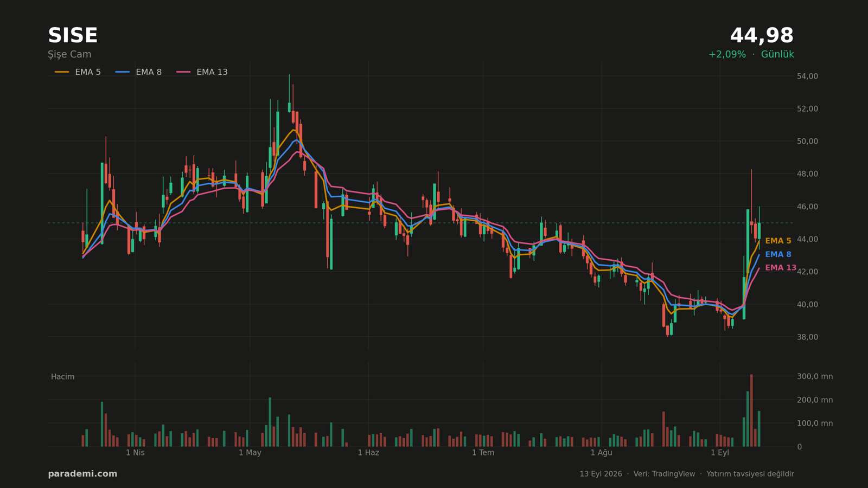Click the EMA 5 legend line swatch

pos(62,72)
